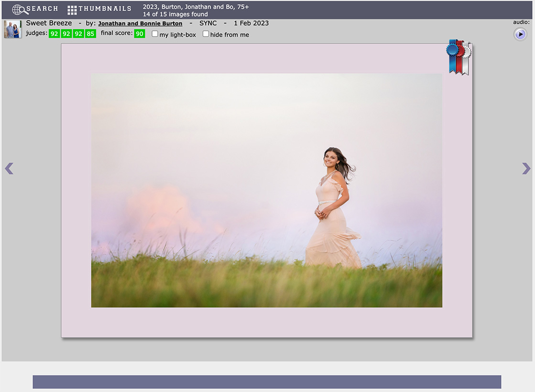This screenshot has height=392, width=535.
Task: Select the judge score 85 badge
Action: click(90, 34)
